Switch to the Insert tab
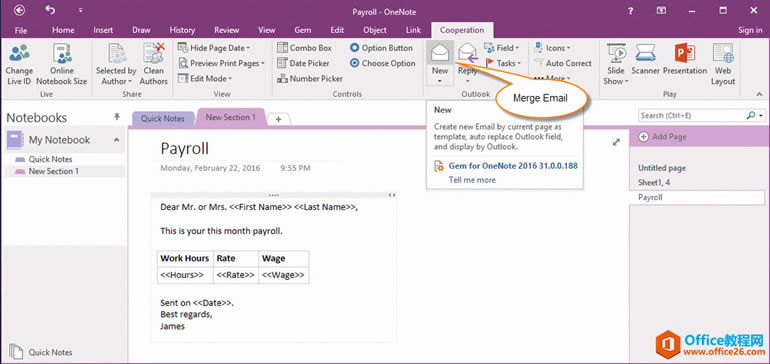The width and height of the screenshot is (770, 364). coord(103,30)
